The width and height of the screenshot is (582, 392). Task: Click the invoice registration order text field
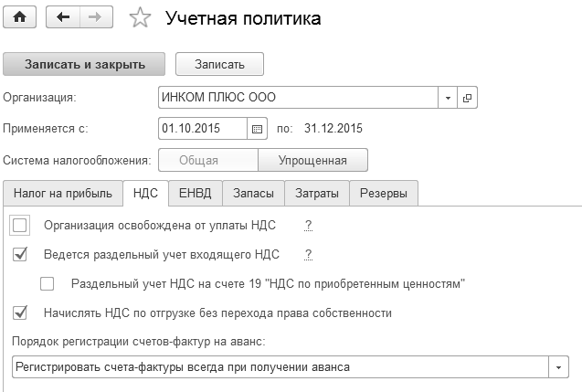pyautogui.click(x=280, y=367)
